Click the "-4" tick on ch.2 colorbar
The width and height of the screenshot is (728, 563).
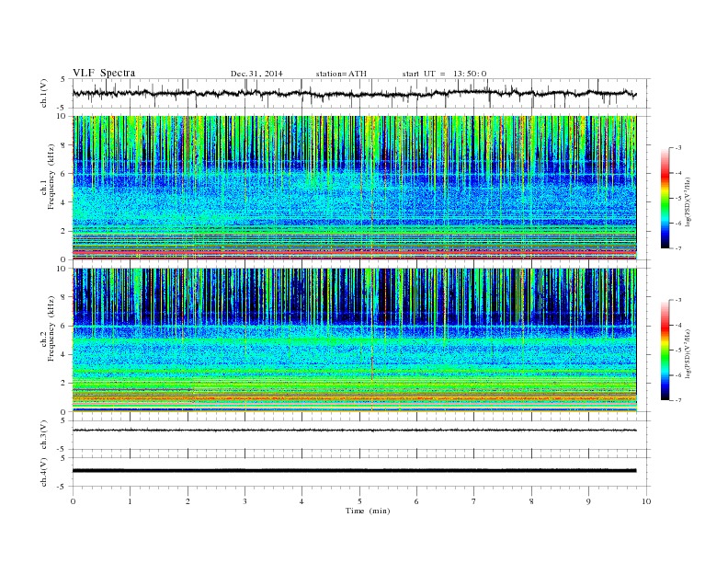coord(678,325)
